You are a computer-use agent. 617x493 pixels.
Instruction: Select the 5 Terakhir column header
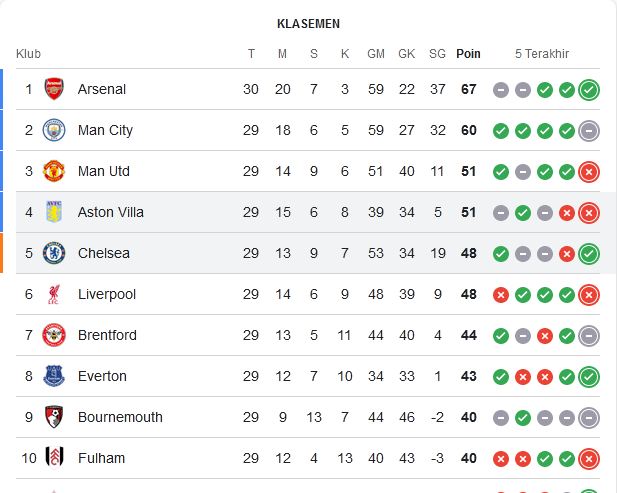pyautogui.click(x=542, y=53)
